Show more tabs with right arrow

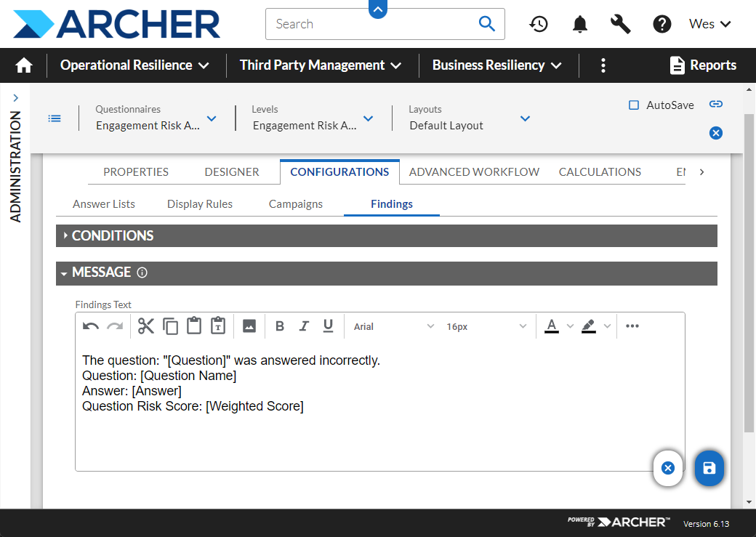tap(701, 172)
